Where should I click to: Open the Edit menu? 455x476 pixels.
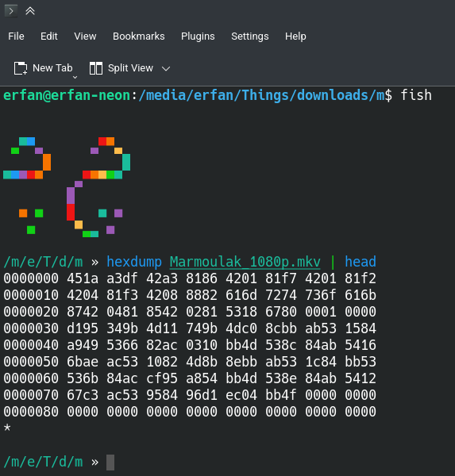(x=49, y=36)
